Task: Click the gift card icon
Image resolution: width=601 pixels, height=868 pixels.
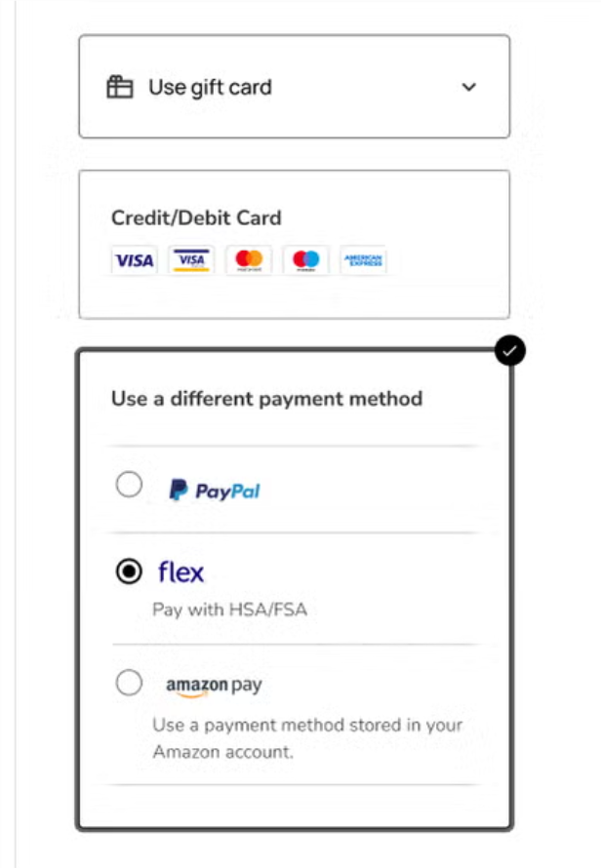Action: pos(119,87)
